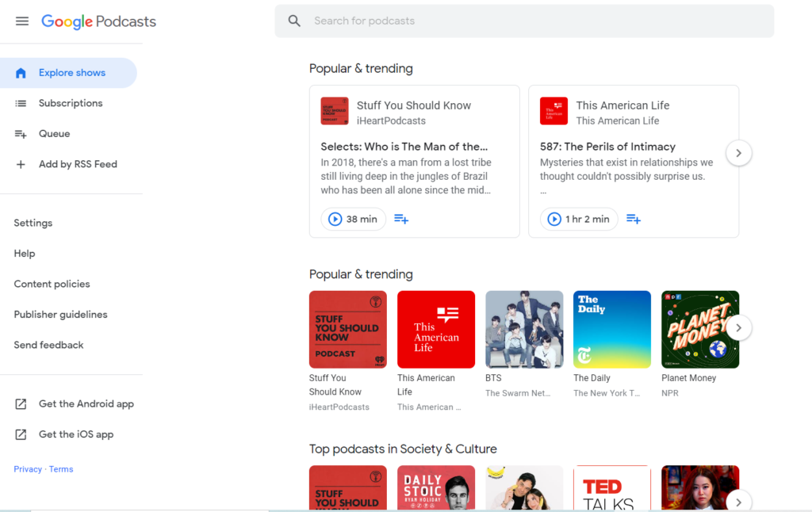Open TED Talks podcast thumbnail
The height and width of the screenshot is (512, 812).
pos(612,487)
